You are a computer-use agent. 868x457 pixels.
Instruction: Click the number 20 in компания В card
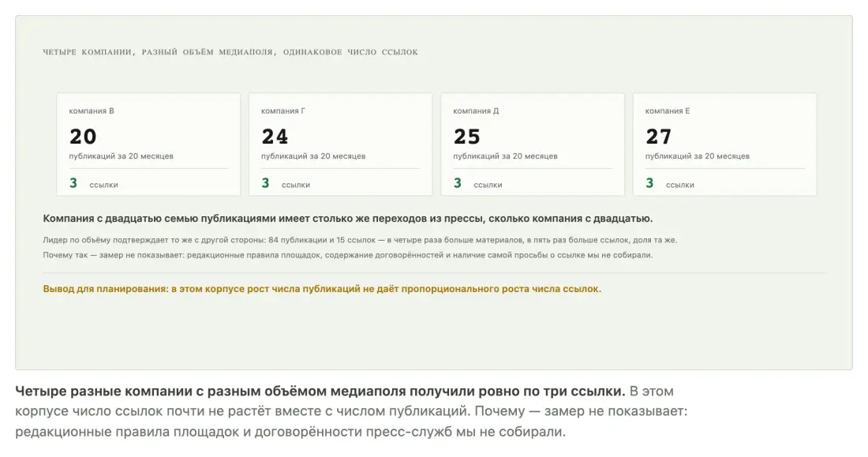point(83,137)
